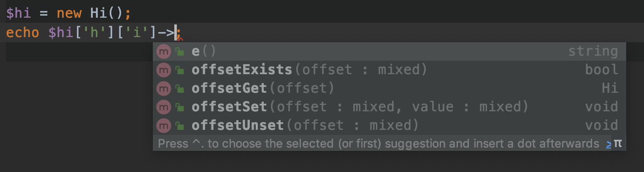Click the next tip arrow link
The height and width of the screenshot is (172, 644).
click(x=609, y=144)
